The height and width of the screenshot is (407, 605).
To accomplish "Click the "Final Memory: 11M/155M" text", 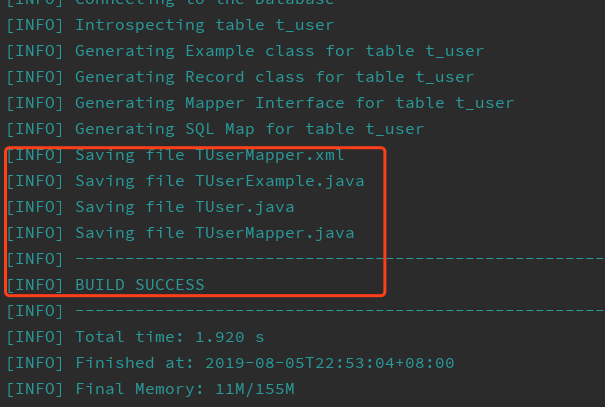I will (x=184, y=389).
